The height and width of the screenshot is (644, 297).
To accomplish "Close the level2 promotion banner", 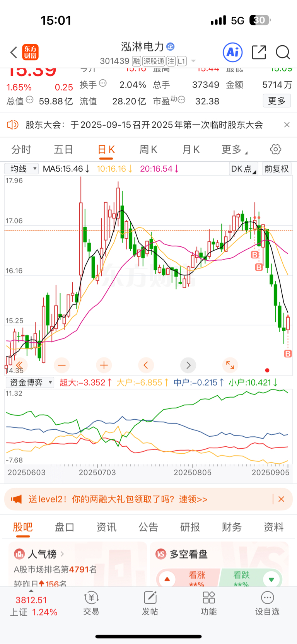I will [x=281, y=499].
